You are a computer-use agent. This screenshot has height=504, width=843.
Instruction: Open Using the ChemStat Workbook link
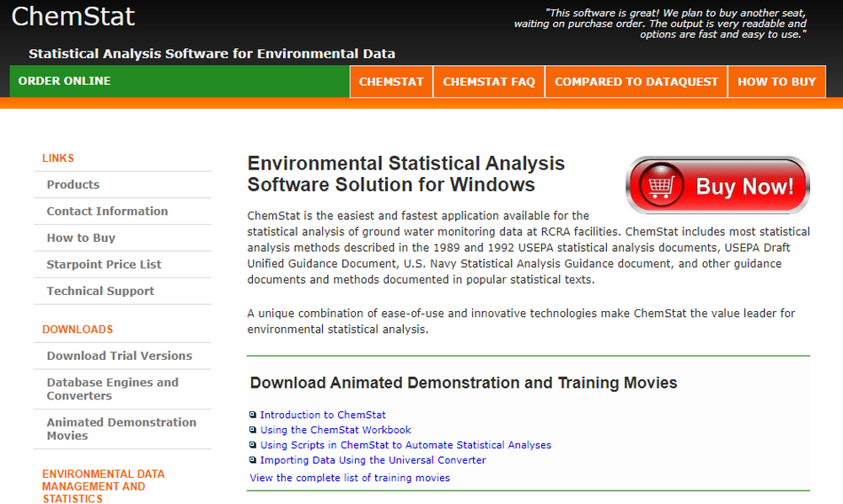point(336,430)
